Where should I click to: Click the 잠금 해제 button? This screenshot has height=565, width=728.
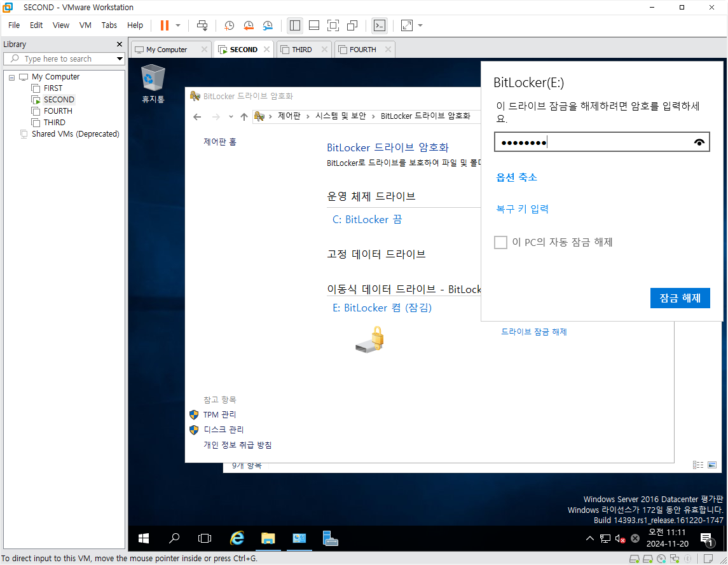680,298
